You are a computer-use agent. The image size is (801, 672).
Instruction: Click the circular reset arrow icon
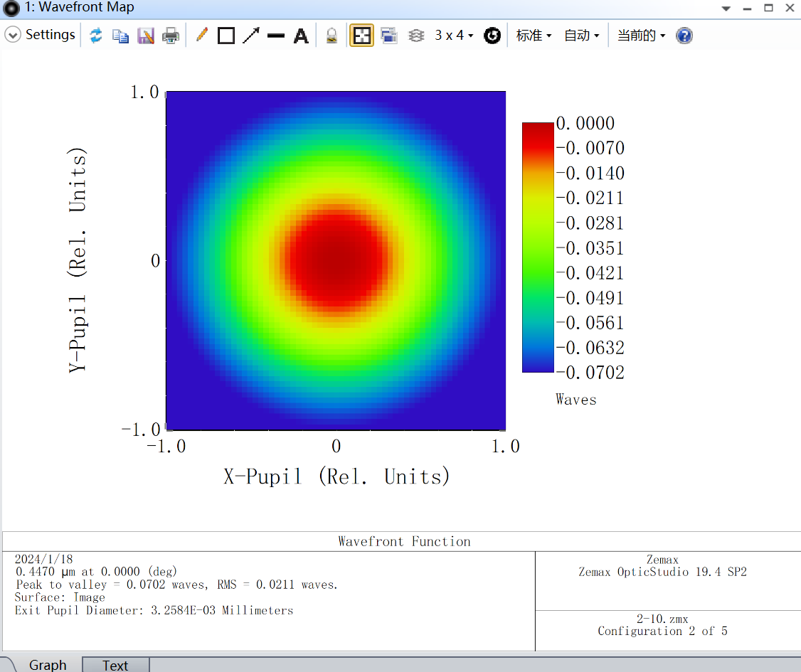(x=492, y=36)
